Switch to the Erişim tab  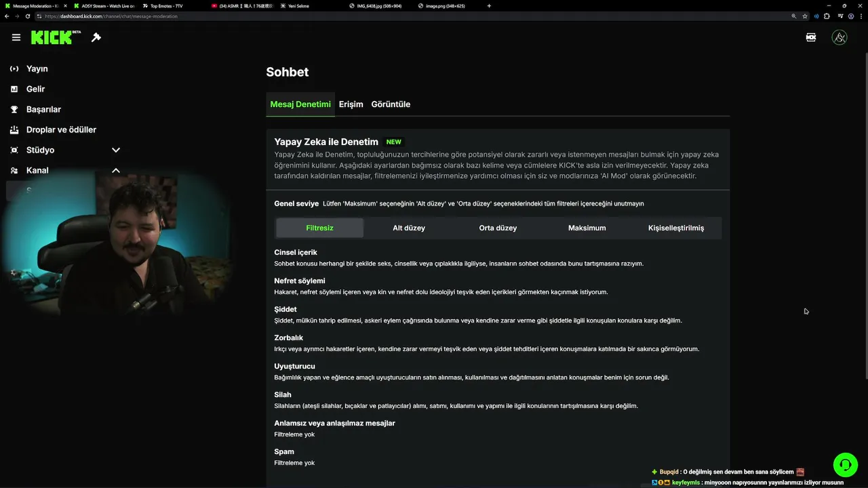(x=351, y=104)
